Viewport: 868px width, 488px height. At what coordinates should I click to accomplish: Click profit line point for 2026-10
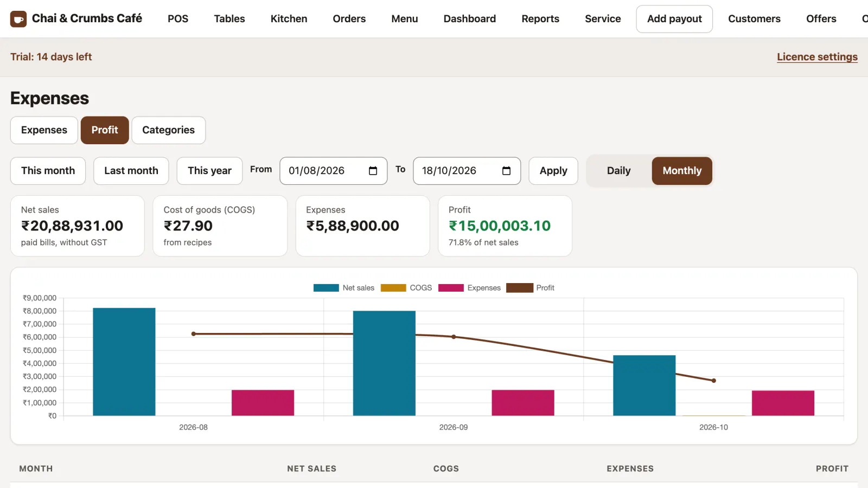[x=713, y=381]
